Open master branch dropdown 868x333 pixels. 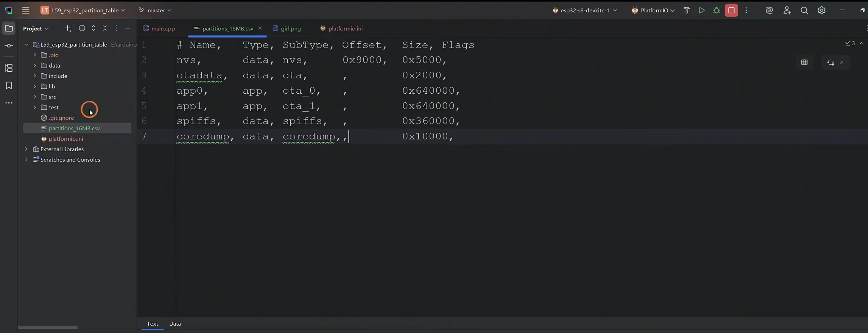point(155,11)
